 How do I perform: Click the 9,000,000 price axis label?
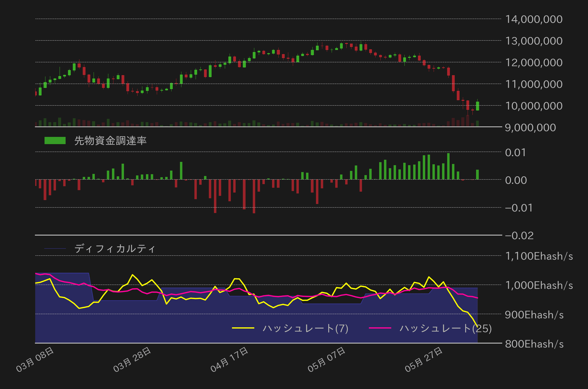[531, 128]
